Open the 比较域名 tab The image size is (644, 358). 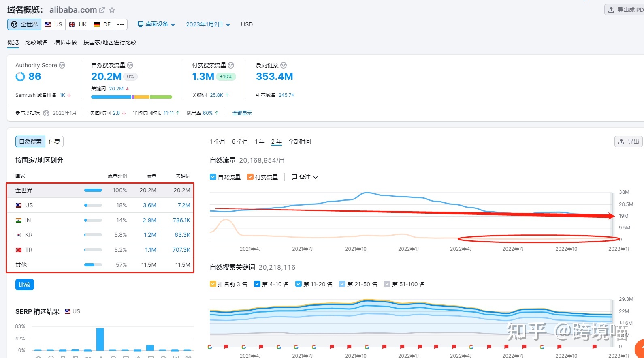click(36, 42)
